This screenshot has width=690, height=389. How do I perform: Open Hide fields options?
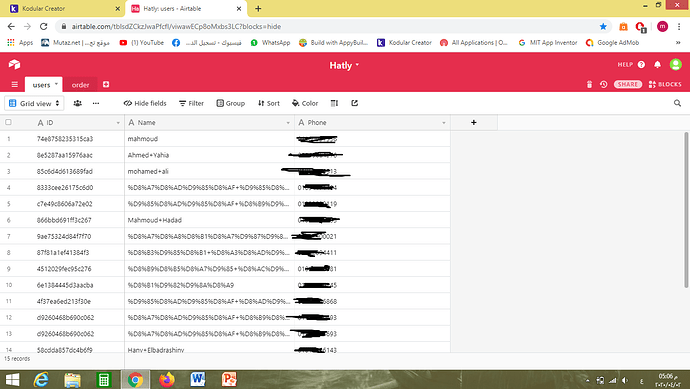(x=145, y=103)
